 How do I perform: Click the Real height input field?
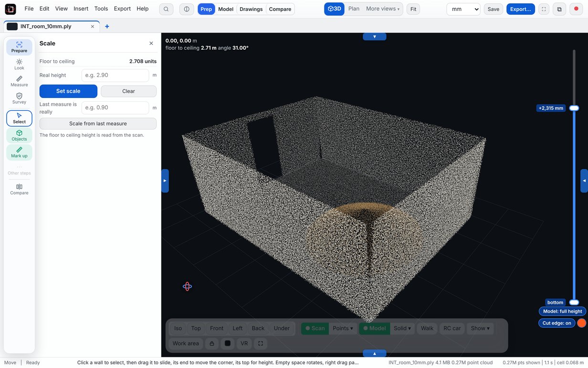pos(115,75)
